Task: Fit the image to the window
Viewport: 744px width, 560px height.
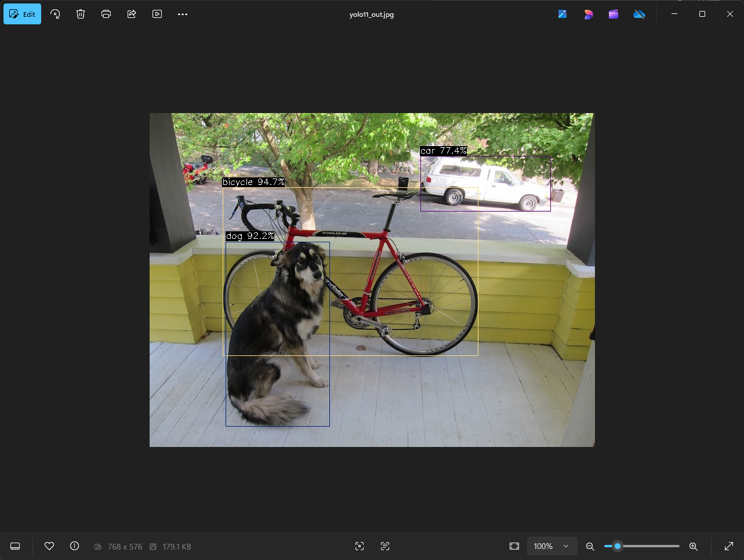Action: [514, 546]
